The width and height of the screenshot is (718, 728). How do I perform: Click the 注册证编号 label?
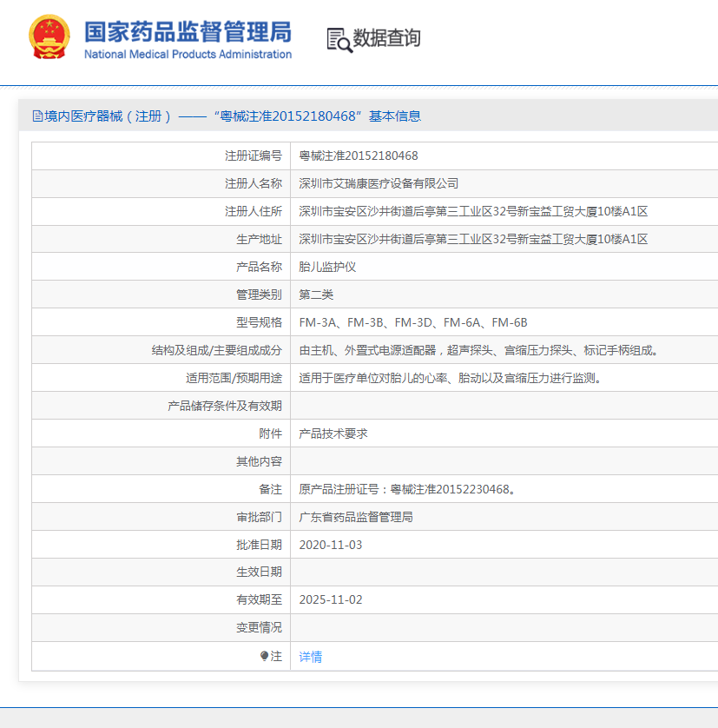click(x=254, y=156)
